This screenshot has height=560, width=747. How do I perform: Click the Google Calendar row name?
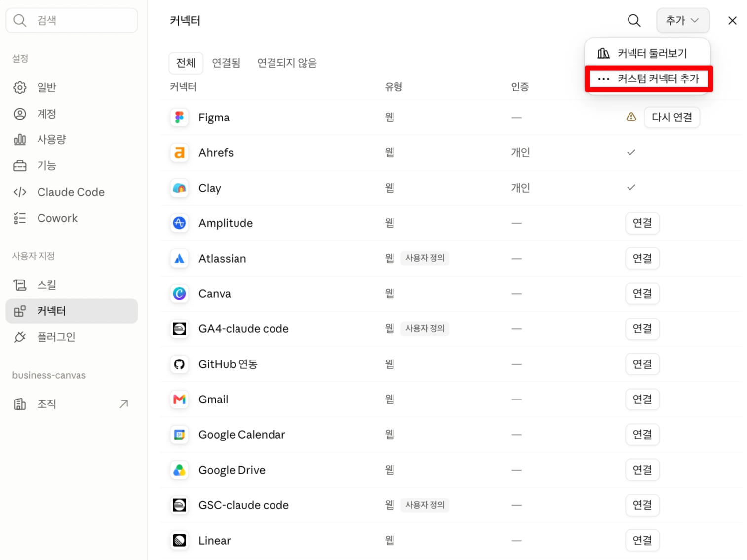pos(242,435)
